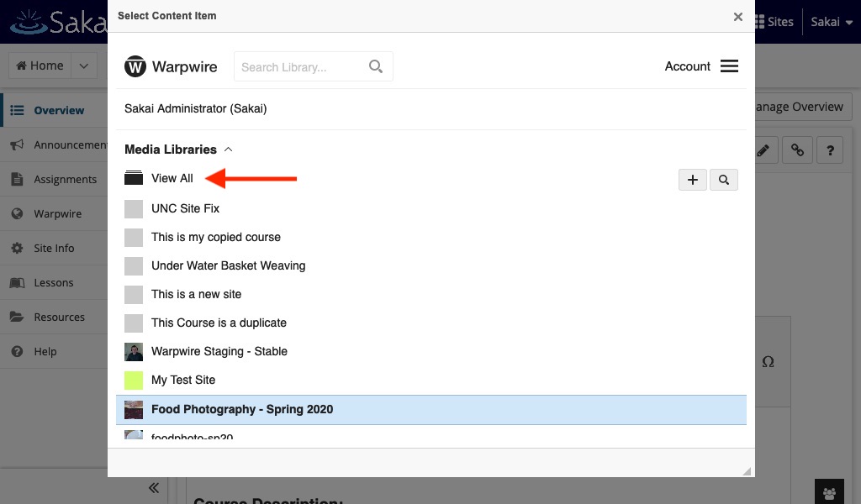Click the Warpwire brand name text
Screen dimensions: 861x504
(184, 66)
